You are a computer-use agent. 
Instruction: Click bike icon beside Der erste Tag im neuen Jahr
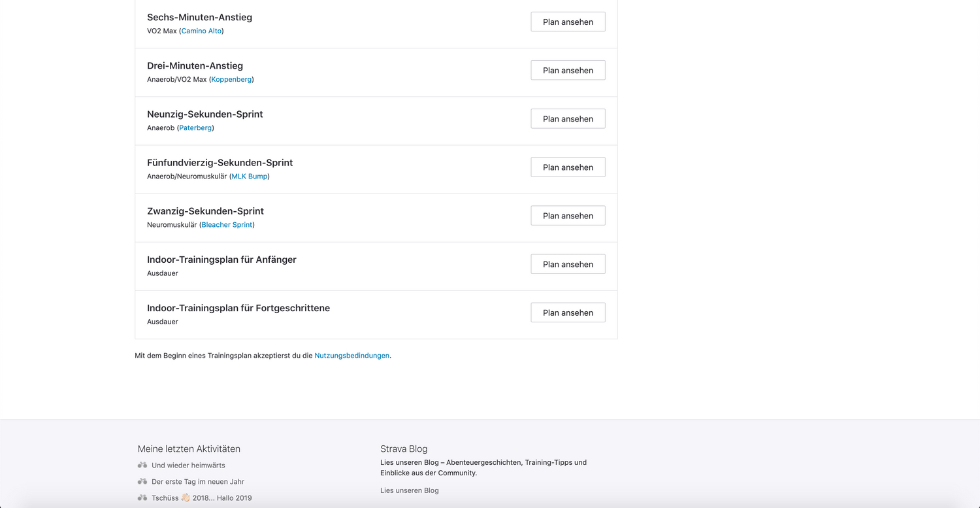pyautogui.click(x=142, y=482)
